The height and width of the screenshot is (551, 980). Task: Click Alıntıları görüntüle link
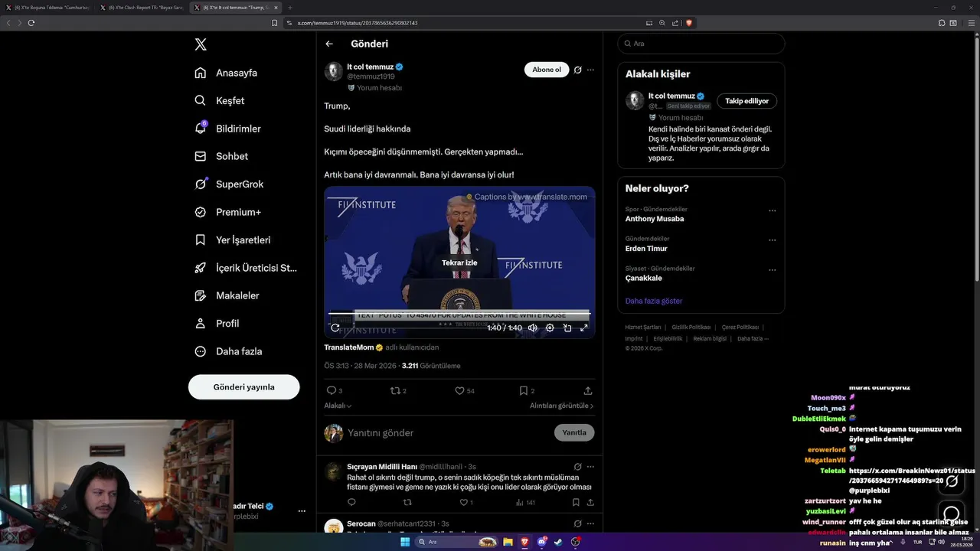pyautogui.click(x=562, y=406)
